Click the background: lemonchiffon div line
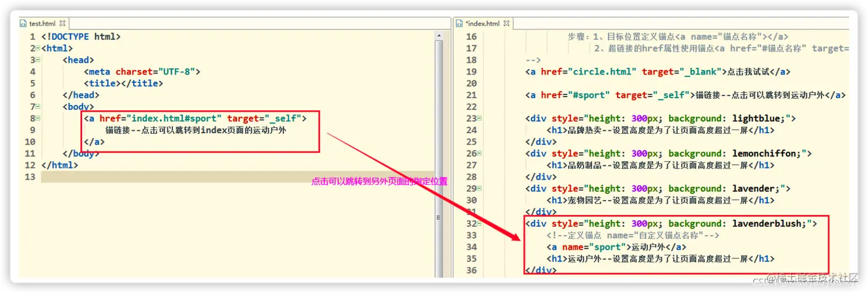The height and width of the screenshot is (293, 868). [x=669, y=153]
